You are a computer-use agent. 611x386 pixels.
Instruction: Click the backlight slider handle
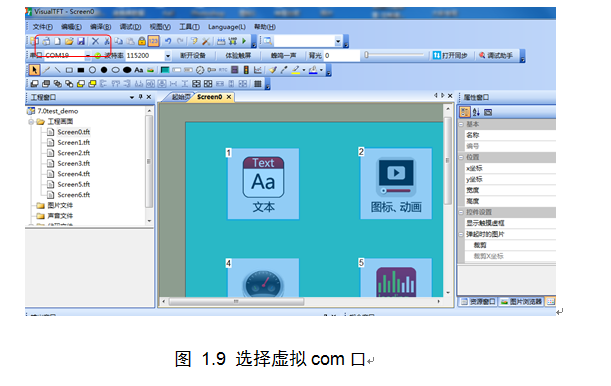point(366,55)
